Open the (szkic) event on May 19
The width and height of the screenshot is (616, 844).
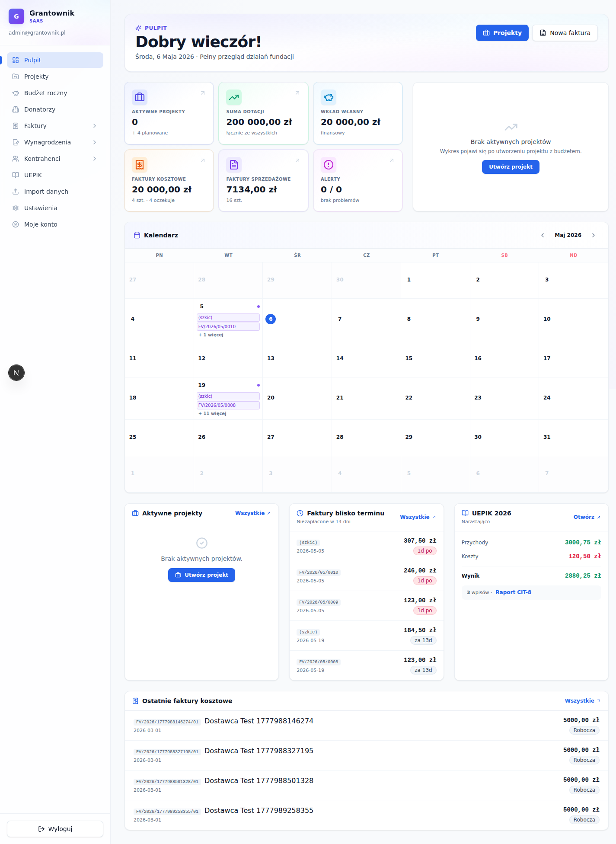click(x=228, y=396)
